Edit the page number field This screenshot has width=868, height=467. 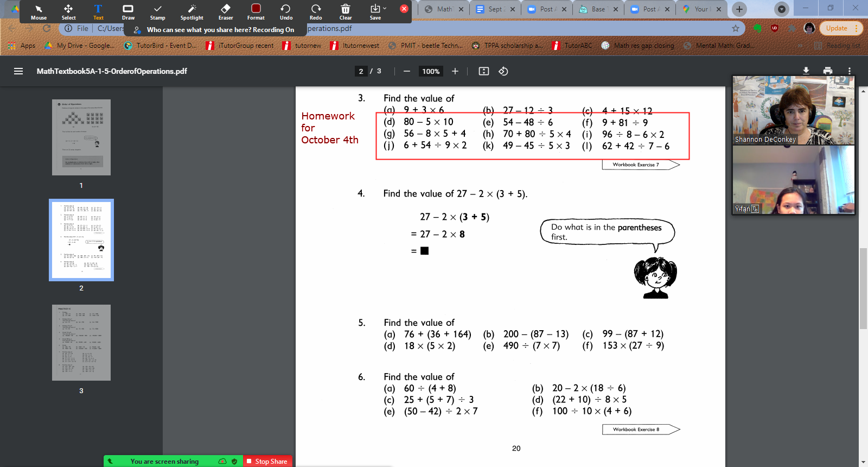(361, 71)
